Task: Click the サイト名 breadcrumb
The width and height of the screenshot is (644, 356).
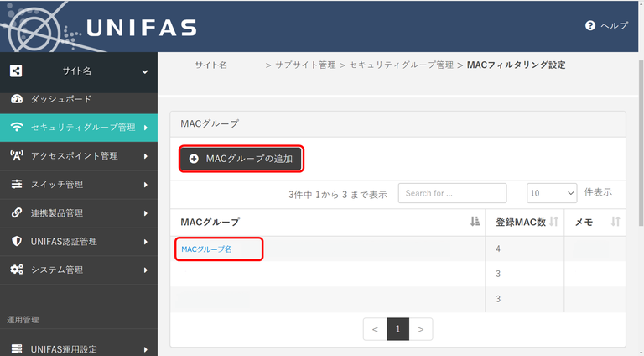Action: pos(210,65)
